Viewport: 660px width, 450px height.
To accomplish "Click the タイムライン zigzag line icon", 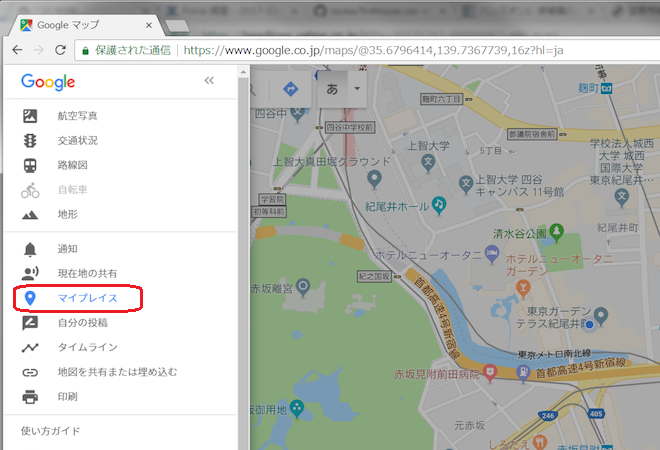I will point(30,348).
